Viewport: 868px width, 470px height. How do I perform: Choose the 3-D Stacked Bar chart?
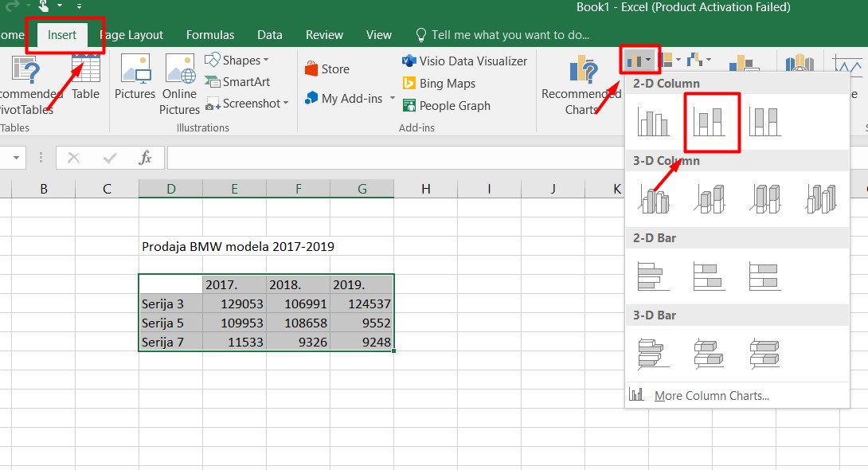(x=709, y=354)
